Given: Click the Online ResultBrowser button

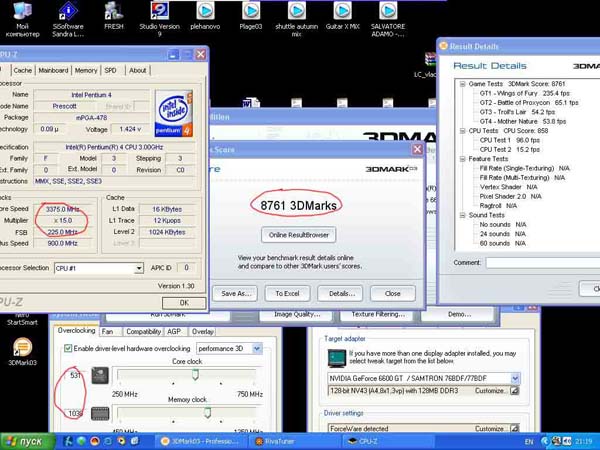Looking at the screenshot, I should 299,235.
